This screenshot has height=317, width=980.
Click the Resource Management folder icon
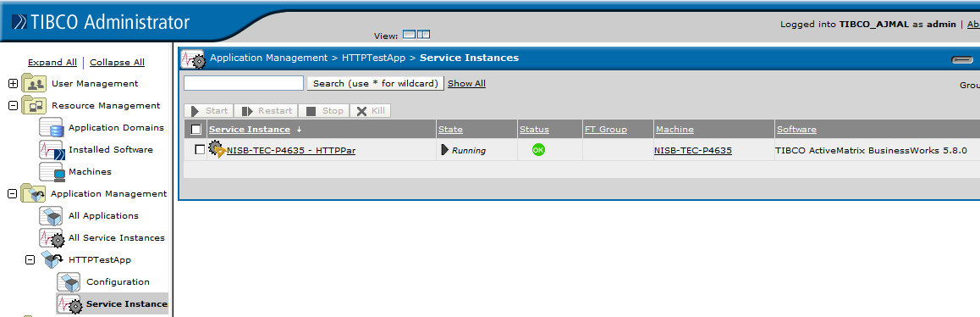34,105
